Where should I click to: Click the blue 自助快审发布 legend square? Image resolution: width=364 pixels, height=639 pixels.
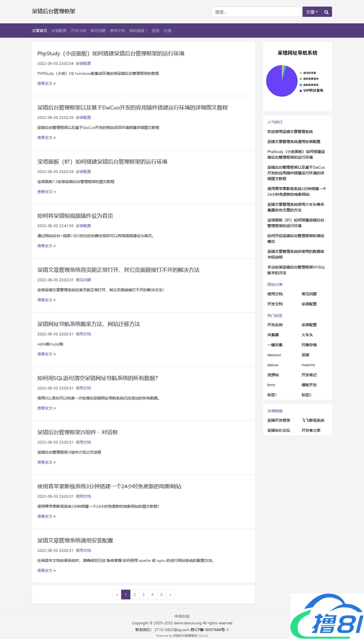click(301, 85)
